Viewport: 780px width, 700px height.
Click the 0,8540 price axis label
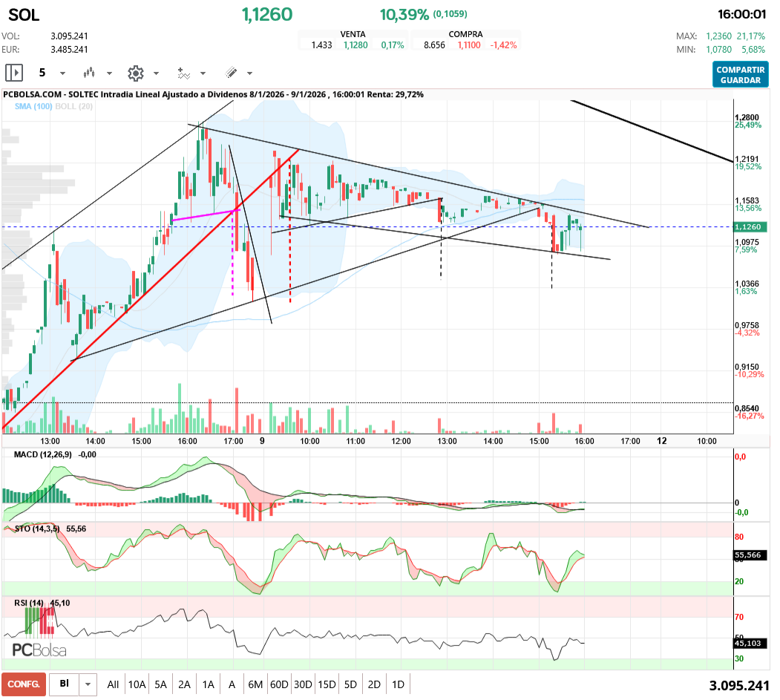pos(747,408)
